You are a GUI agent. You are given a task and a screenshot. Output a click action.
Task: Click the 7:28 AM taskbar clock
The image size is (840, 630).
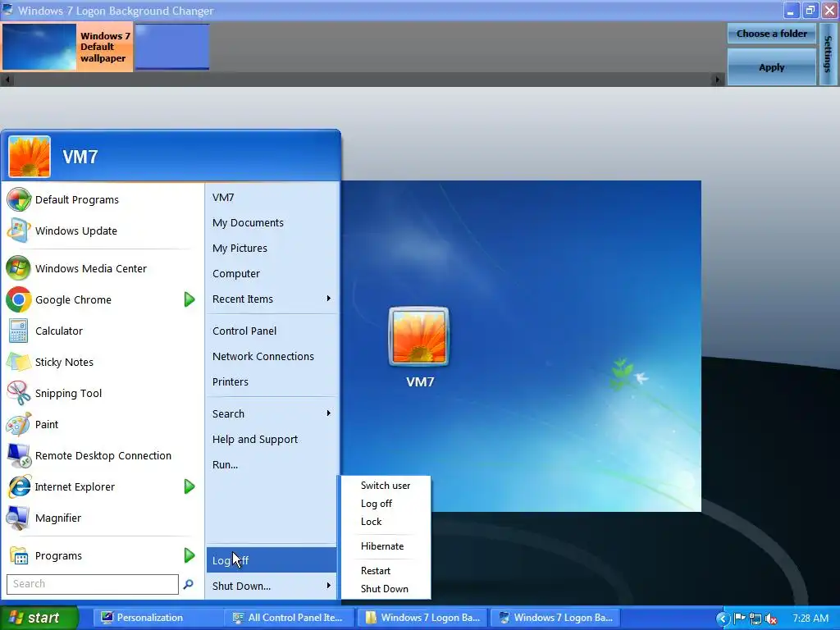tap(810, 619)
